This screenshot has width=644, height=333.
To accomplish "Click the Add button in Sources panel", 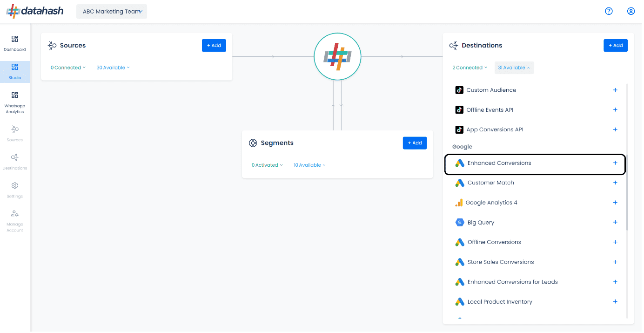I will 214,46.
